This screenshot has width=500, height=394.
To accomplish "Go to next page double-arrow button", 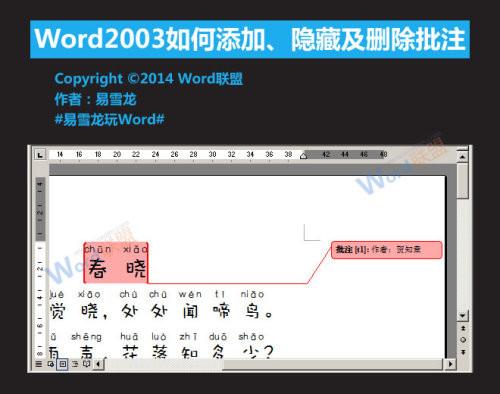I will [463, 352].
